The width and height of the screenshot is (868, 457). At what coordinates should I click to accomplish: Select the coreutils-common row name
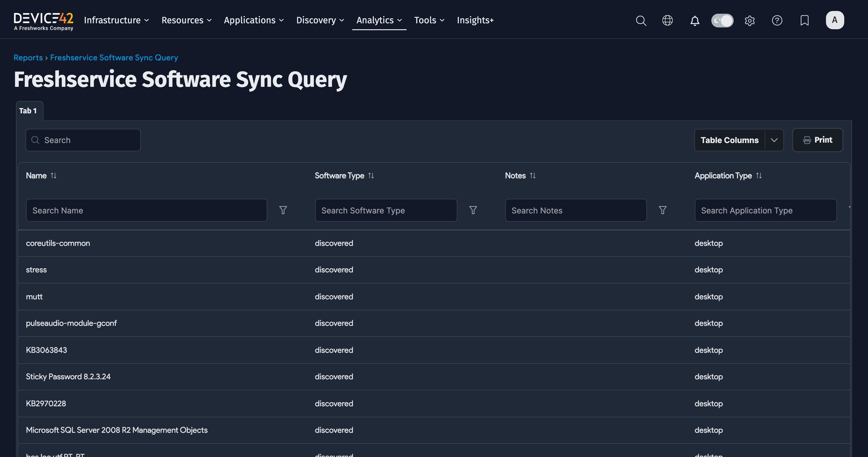58,243
